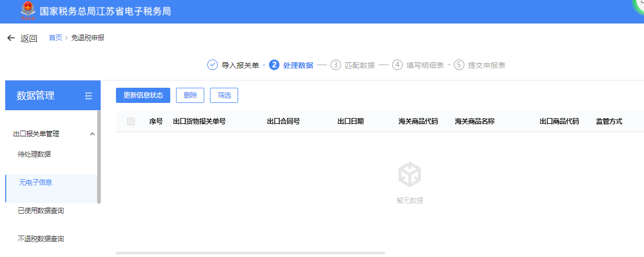Toggle the select-all checkbox in table header

[x=131, y=121]
